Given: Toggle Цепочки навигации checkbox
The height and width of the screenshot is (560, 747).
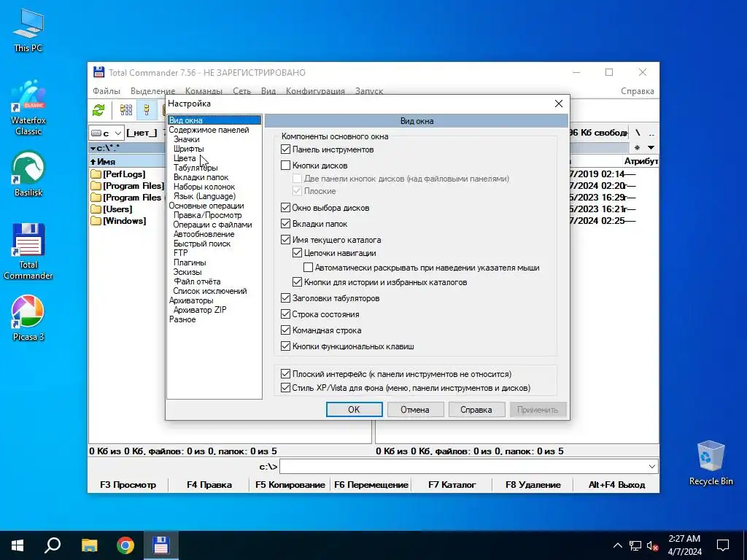Looking at the screenshot, I should coord(298,253).
